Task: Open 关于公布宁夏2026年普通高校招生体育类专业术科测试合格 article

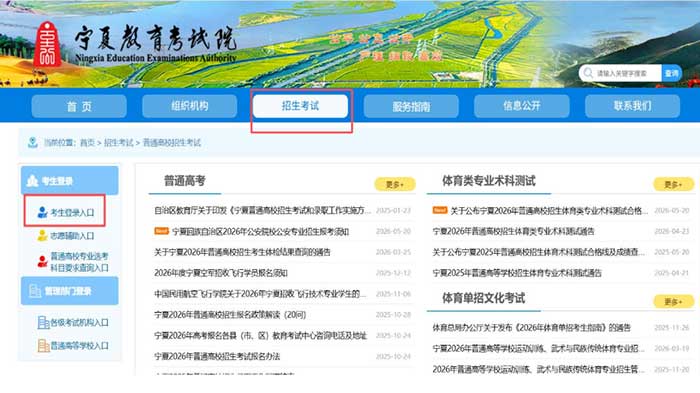Action: pos(549,210)
